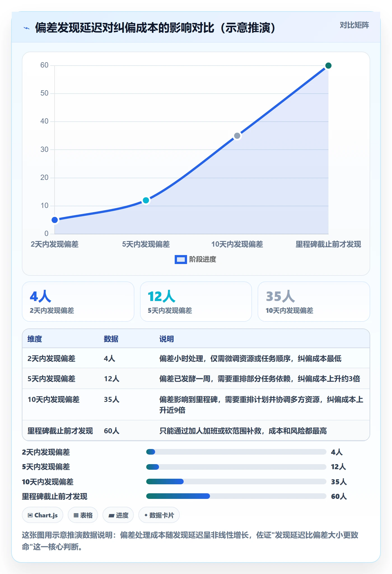This screenshot has width=392, height=574.
Task: Click the lightning icon beside the title
Action: [x=27, y=28]
